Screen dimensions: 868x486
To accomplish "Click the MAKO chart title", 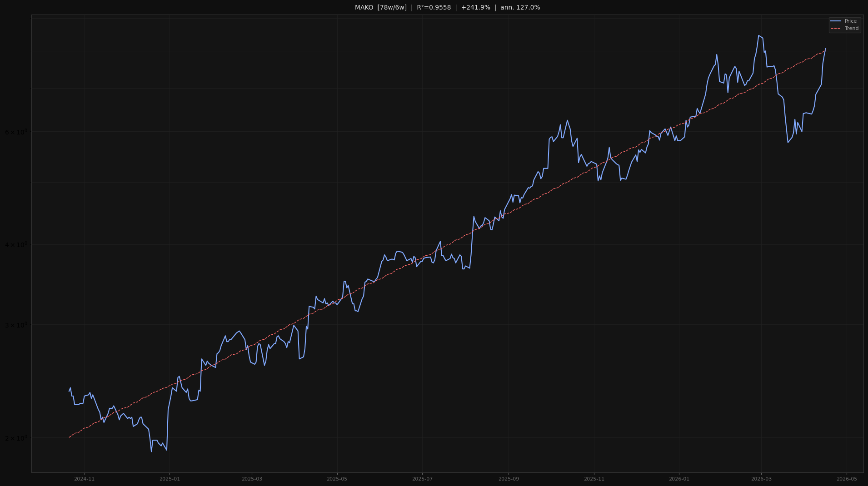I will pyautogui.click(x=364, y=7).
